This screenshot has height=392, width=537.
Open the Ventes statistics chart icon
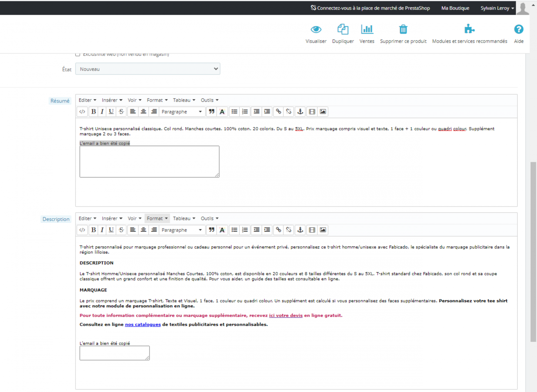(x=367, y=29)
